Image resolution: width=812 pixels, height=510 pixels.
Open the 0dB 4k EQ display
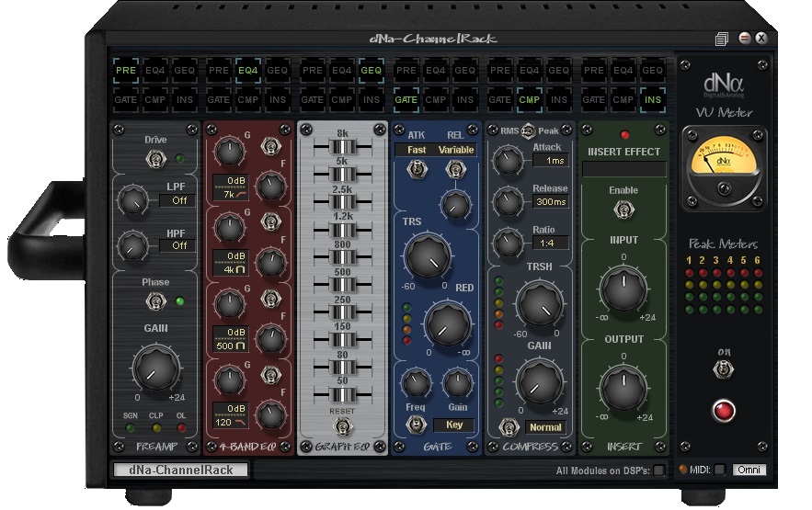231,263
